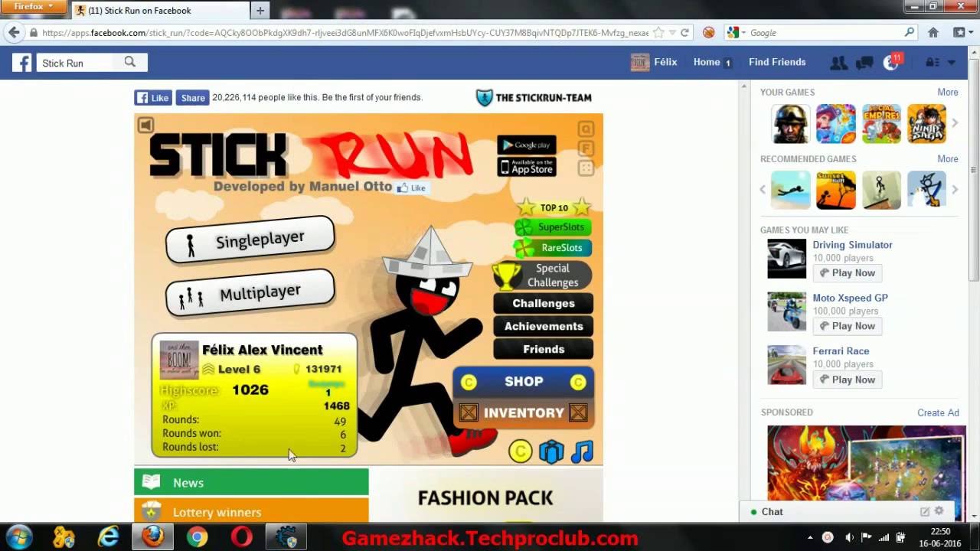Viewport: 980px width, 551px height.
Task: Like the Stick Run app
Action: click(x=153, y=98)
